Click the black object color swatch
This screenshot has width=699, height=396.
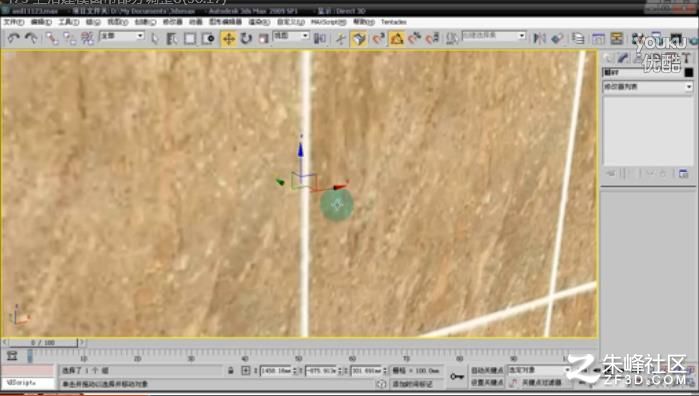pyautogui.click(x=689, y=72)
